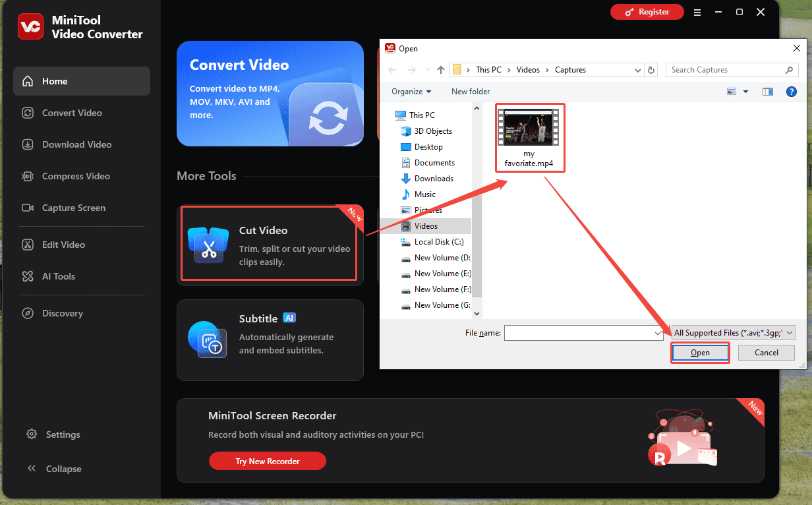812x505 pixels.
Task: Click the Search Captures field
Action: [x=732, y=70]
